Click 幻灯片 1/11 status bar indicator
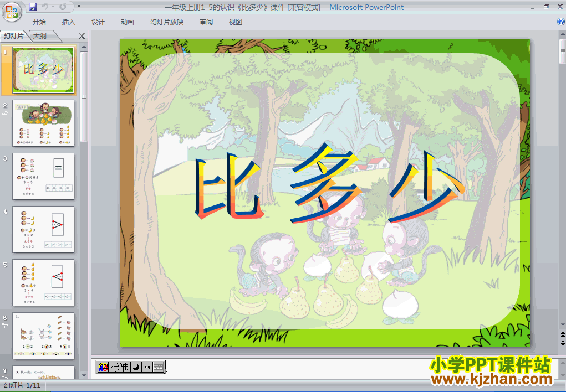 tap(22, 385)
